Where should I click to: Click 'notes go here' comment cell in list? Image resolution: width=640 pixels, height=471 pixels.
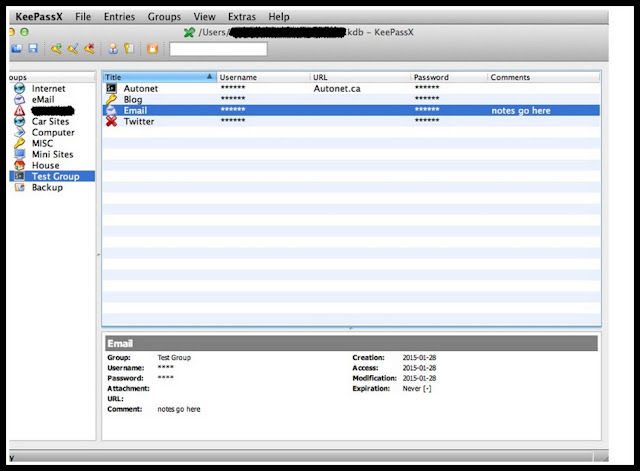tap(521, 111)
